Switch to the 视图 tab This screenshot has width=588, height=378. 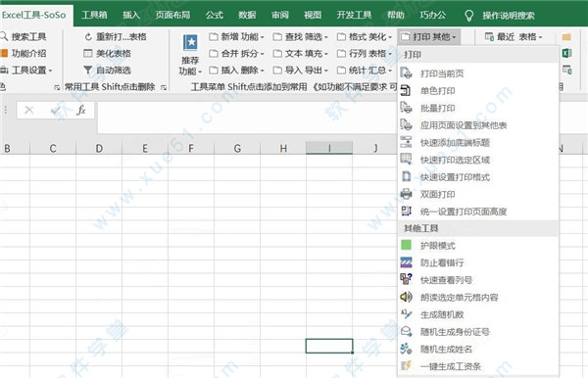click(313, 16)
